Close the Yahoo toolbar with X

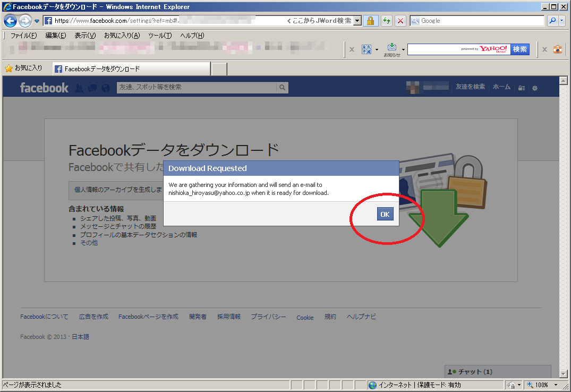point(544,49)
